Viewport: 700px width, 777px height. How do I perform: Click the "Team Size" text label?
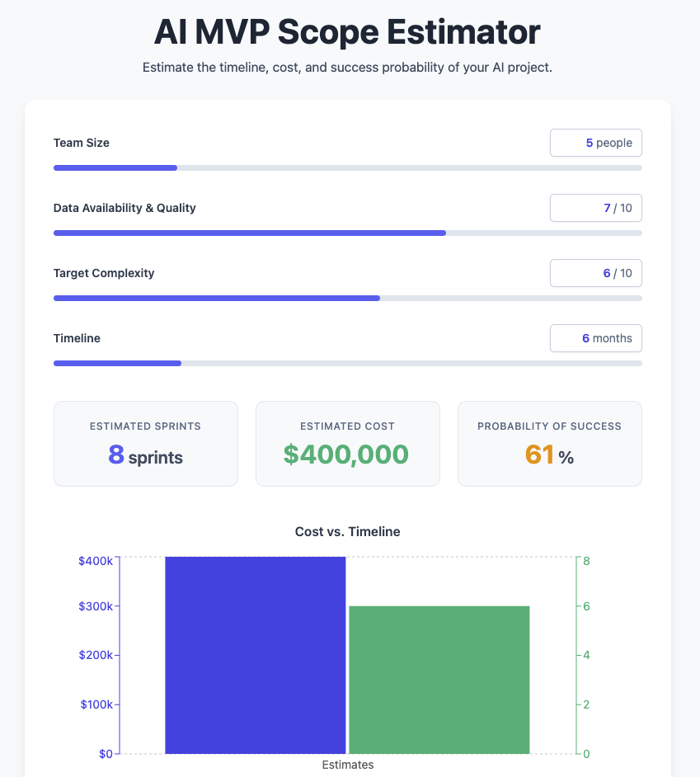[82, 143]
